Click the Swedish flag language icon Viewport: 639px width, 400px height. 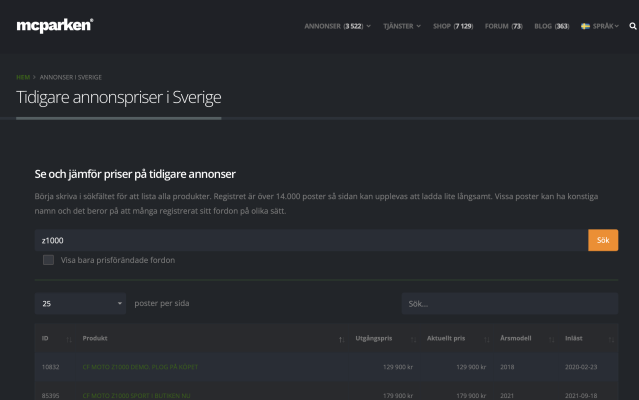pyautogui.click(x=585, y=26)
